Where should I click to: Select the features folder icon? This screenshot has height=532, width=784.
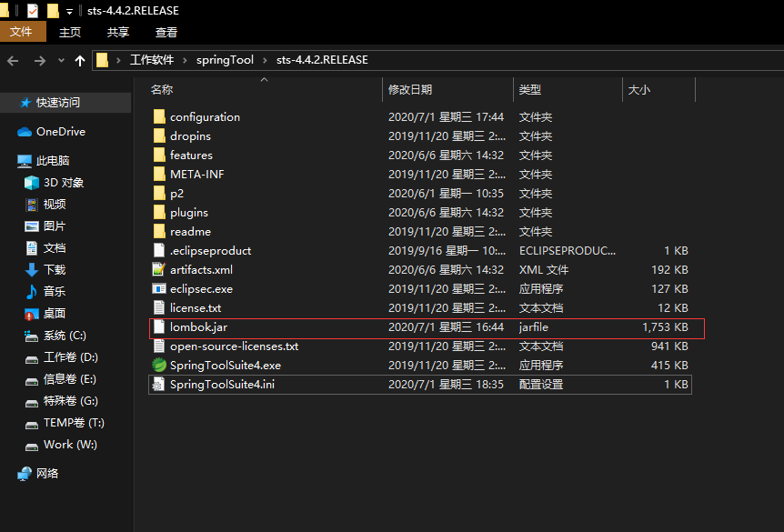(x=159, y=155)
